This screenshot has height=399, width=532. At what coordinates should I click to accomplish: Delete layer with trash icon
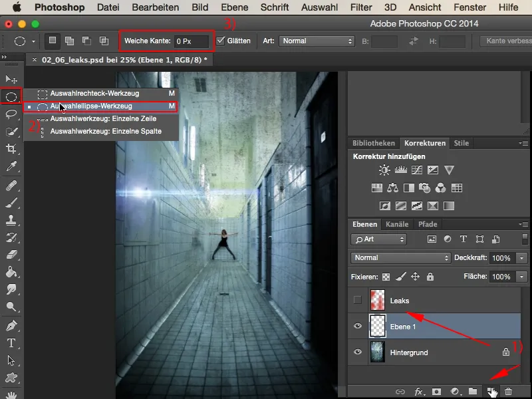tap(508, 391)
